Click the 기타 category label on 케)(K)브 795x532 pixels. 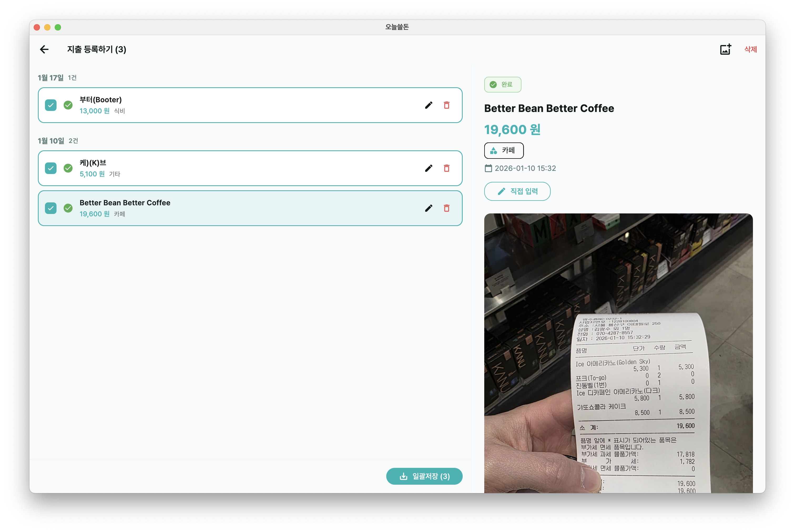pos(115,174)
